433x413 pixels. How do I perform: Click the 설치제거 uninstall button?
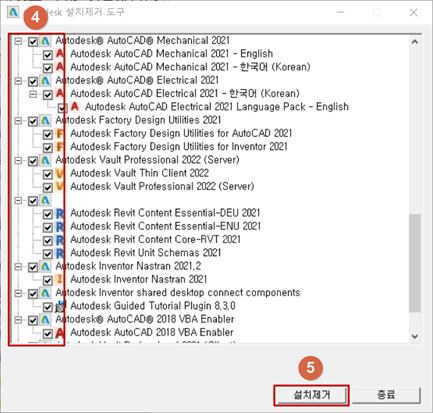tap(312, 395)
